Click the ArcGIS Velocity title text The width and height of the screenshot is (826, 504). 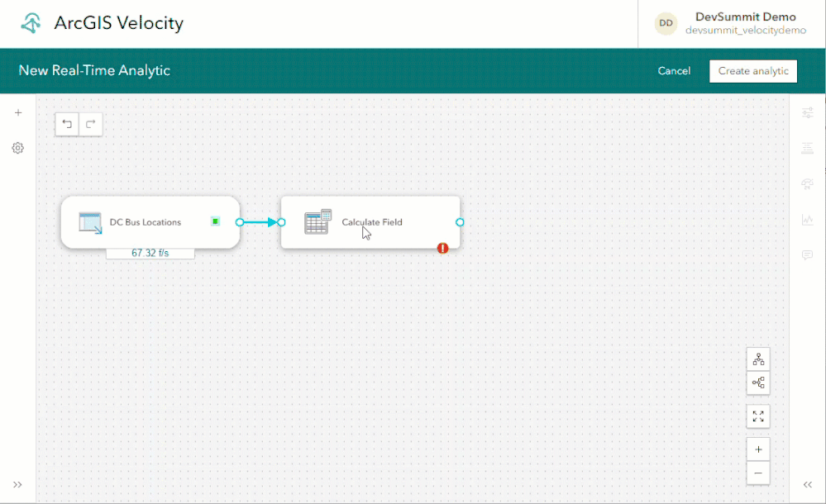pos(118,23)
